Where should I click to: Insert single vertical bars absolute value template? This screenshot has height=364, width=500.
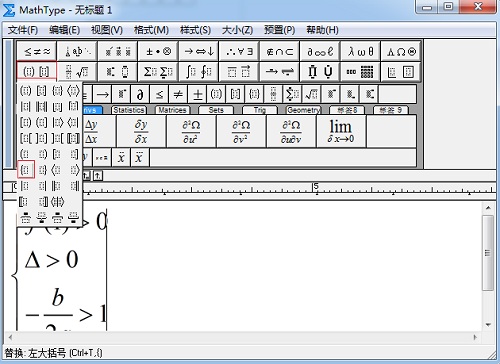(x=26, y=107)
